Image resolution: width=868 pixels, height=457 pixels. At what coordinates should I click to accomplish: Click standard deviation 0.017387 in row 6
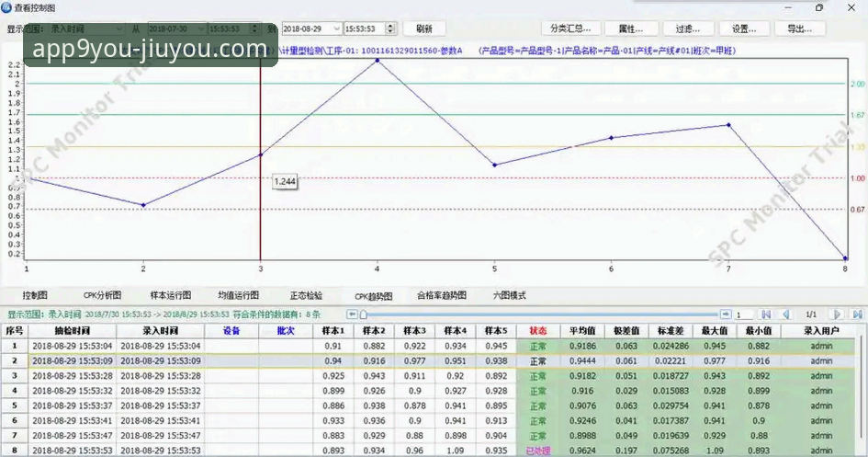(671, 420)
